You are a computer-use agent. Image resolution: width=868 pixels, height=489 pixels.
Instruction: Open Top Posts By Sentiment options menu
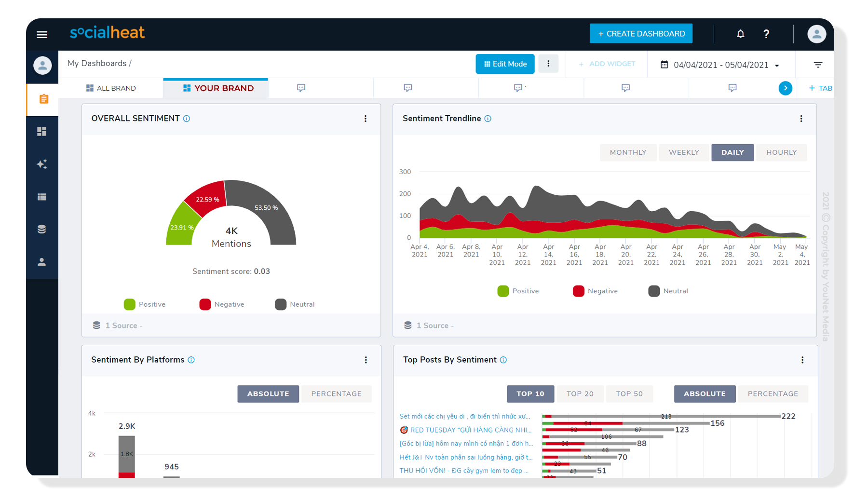pyautogui.click(x=802, y=360)
